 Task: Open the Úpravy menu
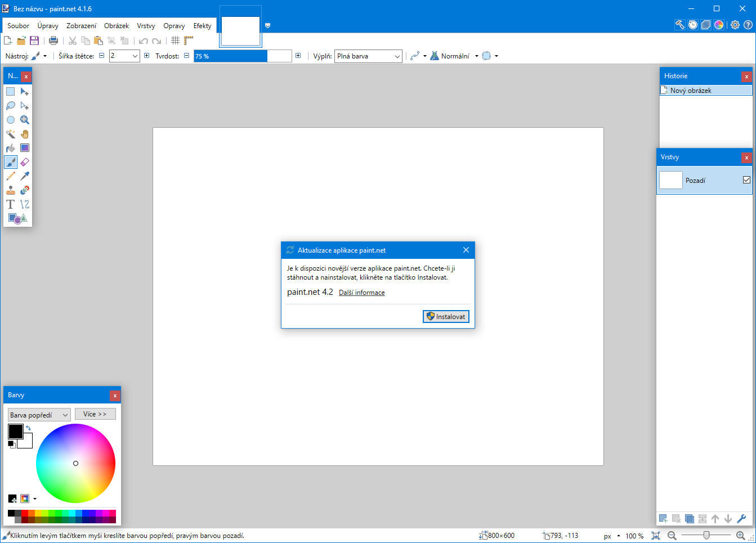coord(48,25)
